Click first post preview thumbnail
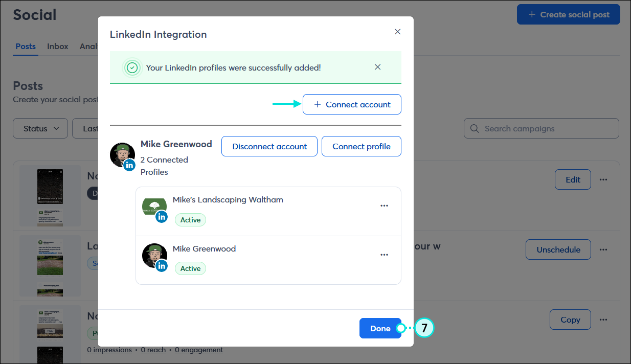Screen dimensions: 631x364 (x=50, y=196)
